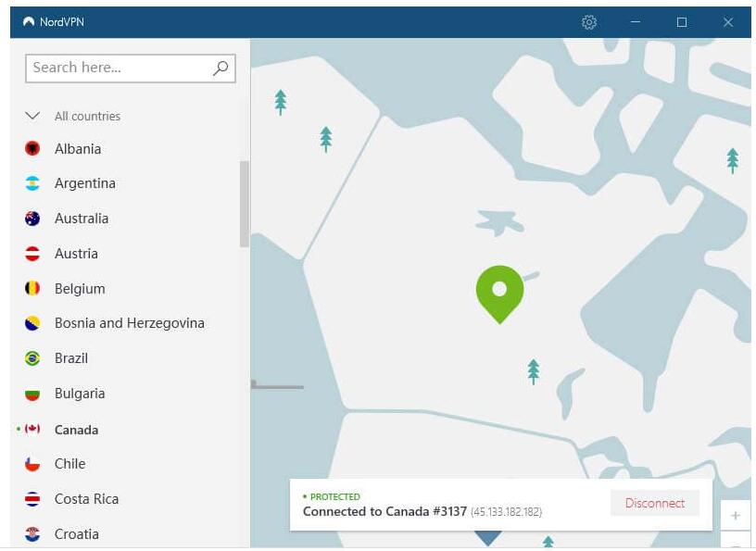Minimize the NordVPN window

(636, 22)
